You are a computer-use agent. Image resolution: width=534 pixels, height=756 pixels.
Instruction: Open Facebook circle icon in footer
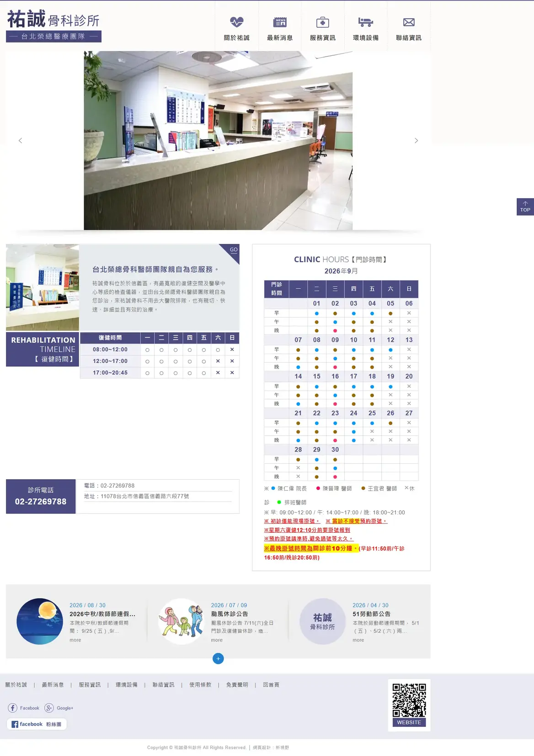point(12,708)
